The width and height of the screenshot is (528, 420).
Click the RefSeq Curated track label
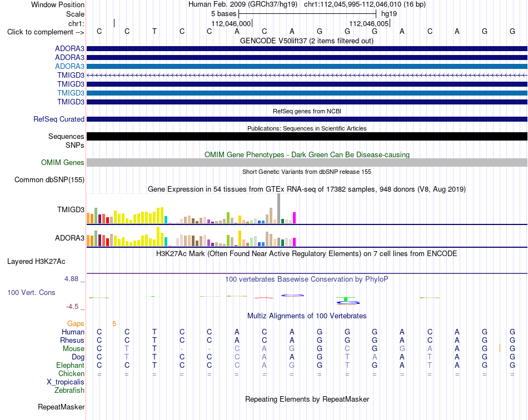tap(59, 119)
